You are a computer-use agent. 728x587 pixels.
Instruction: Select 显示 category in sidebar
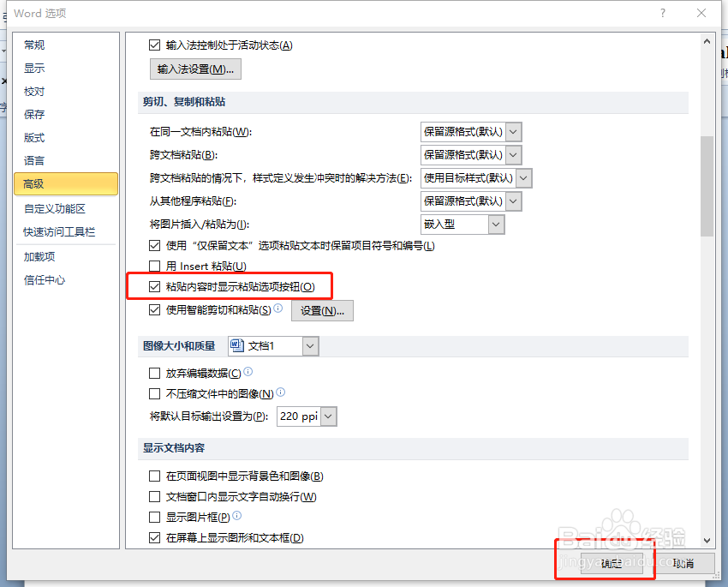(66, 69)
